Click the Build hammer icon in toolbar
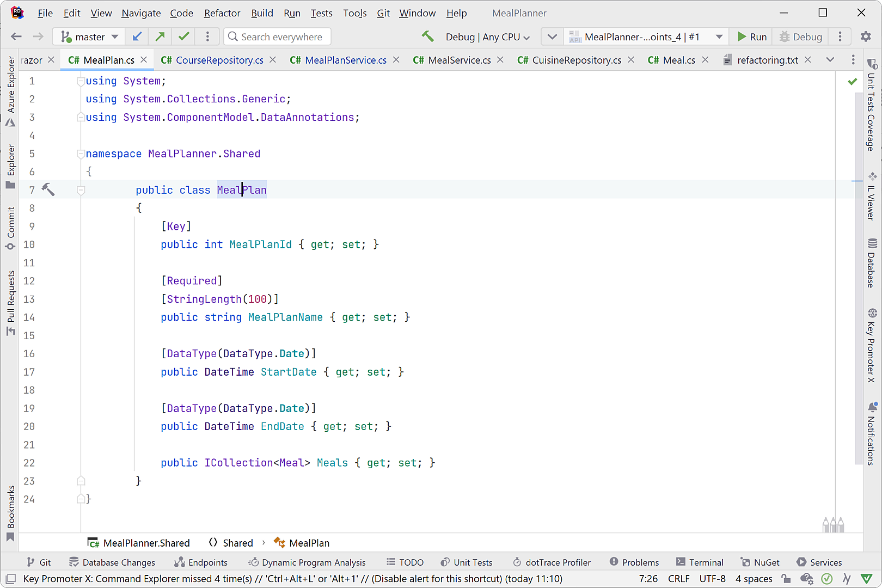This screenshot has height=588, width=882. (x=427, y=36)
